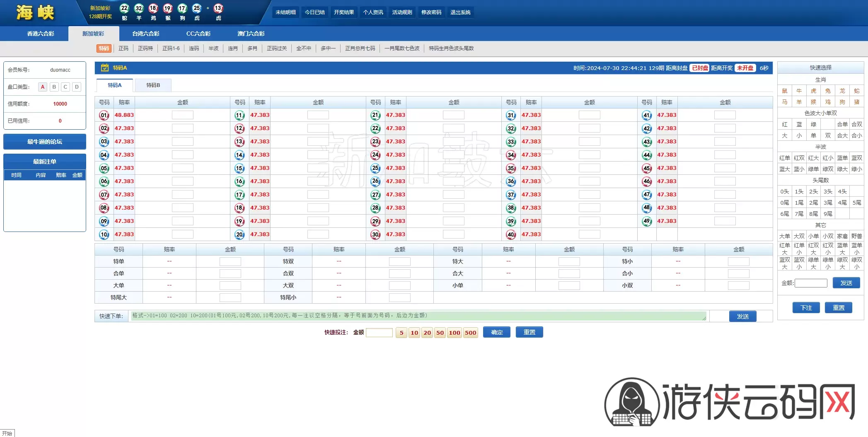Click number ball 17 in the bet table
Image resolution: width=868 pixels, height=437 pixels.
pos(239,195)
